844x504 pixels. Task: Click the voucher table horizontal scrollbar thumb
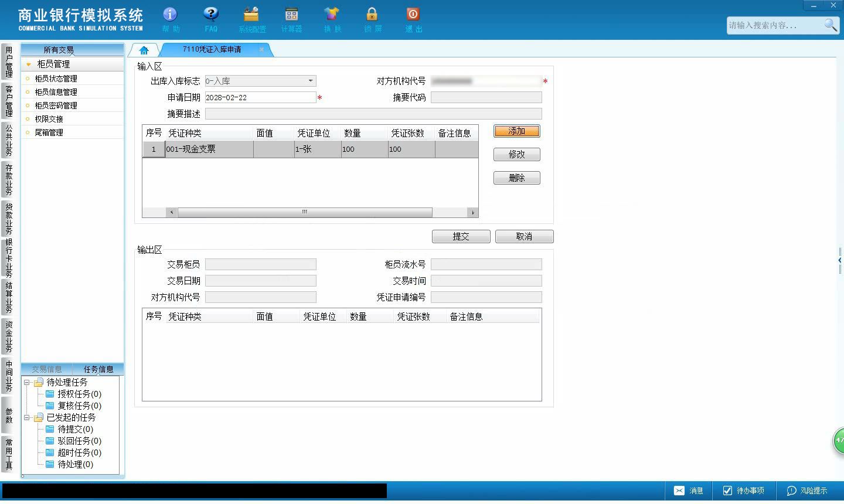tap(305, 212)
